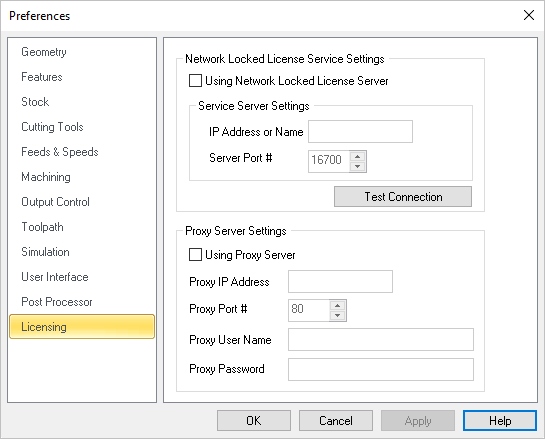The image size is (545, 439).
Task: Cancel the Preferences dialog
Action: (336, 421)
